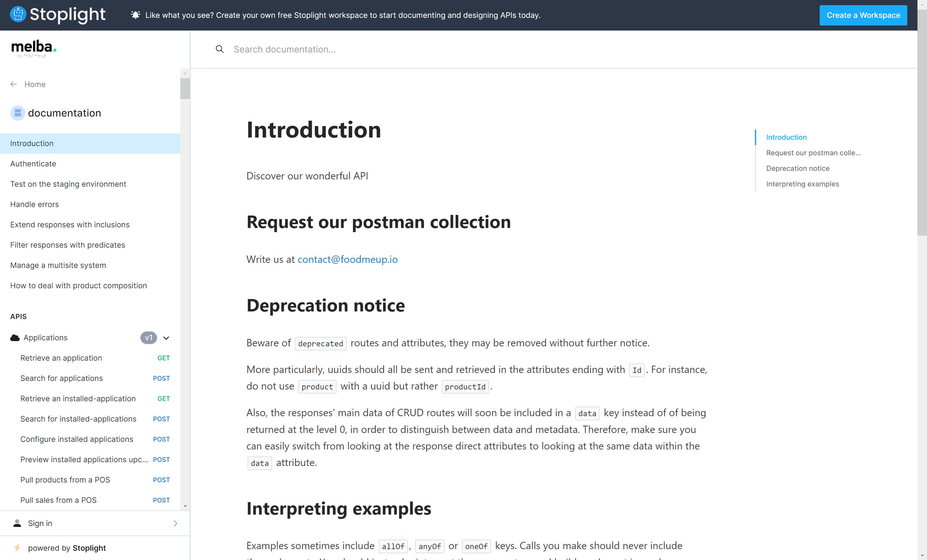
Task: Click the Sign in user icon
Action: pos(17,523)
